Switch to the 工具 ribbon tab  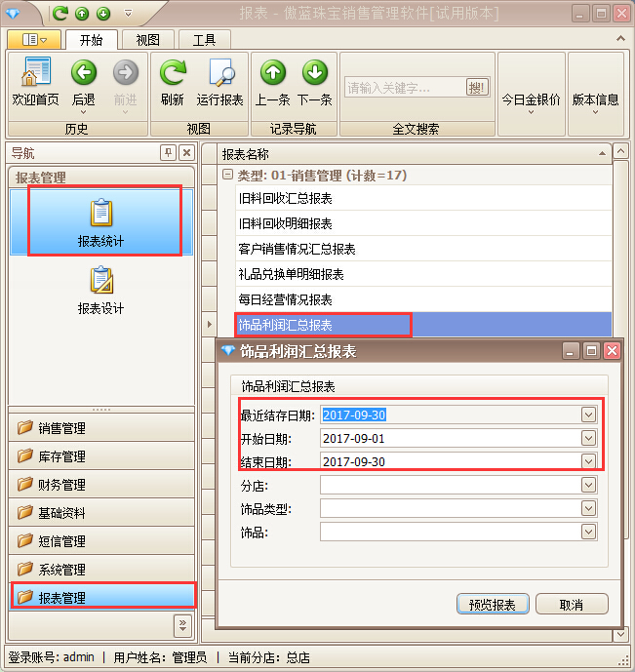click(205, 40)
